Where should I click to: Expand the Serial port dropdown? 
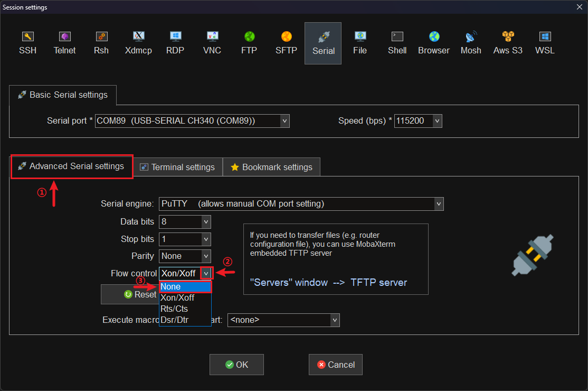pyautogui.click(x=284, y=121)
